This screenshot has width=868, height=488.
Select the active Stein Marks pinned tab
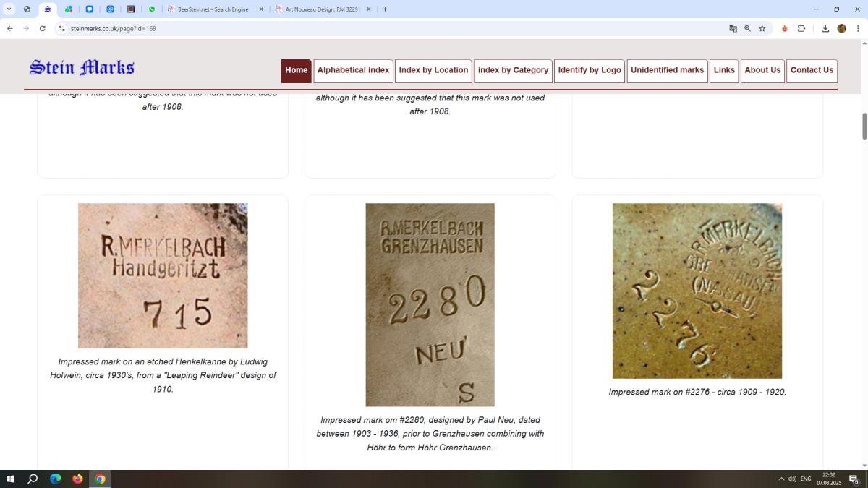(x=48, y=9)
